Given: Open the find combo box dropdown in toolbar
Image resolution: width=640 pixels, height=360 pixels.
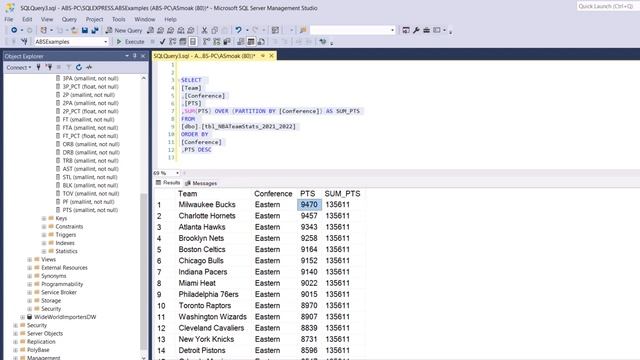Looking at the screenshot, I should coord(393,30).
